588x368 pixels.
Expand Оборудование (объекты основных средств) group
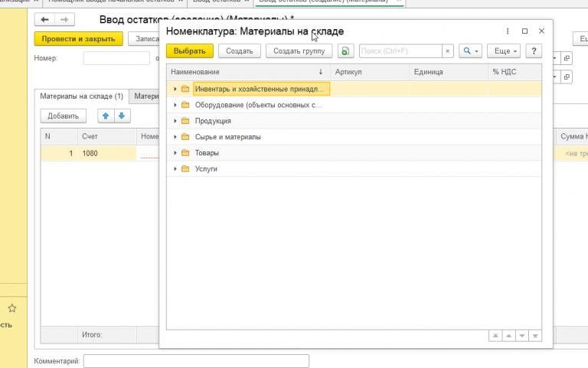[175, 105]
